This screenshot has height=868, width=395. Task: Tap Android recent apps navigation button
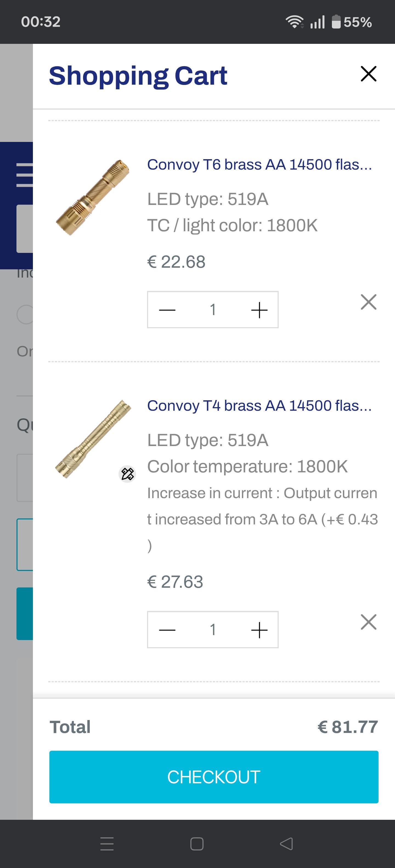[x=107, y=844]
